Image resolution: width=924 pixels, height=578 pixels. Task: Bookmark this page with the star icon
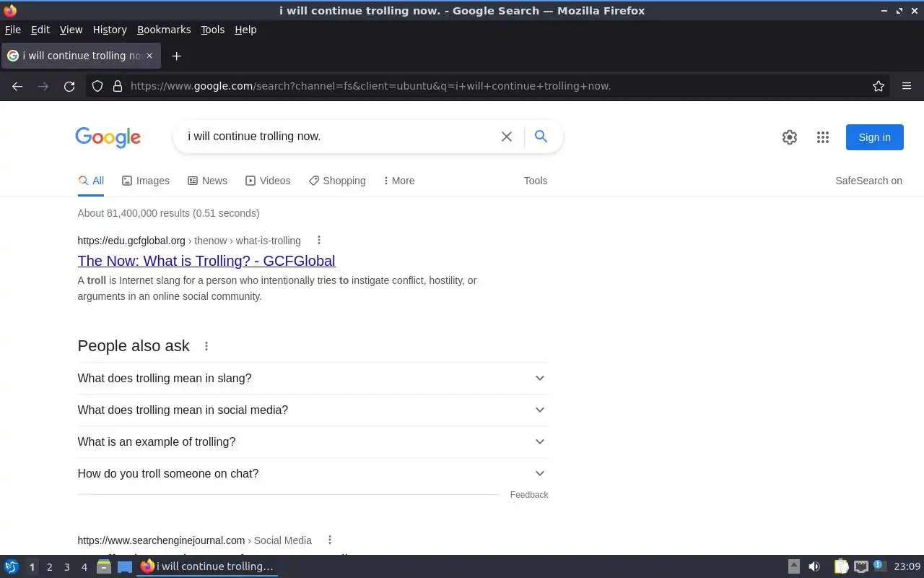click(x=879, y=86)
